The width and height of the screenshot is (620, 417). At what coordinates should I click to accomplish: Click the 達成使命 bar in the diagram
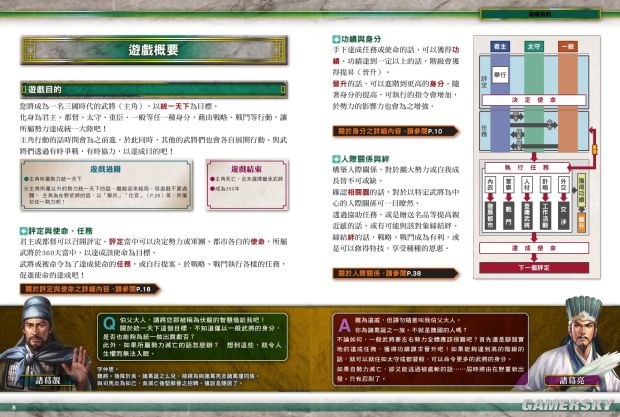click(534, 248)
